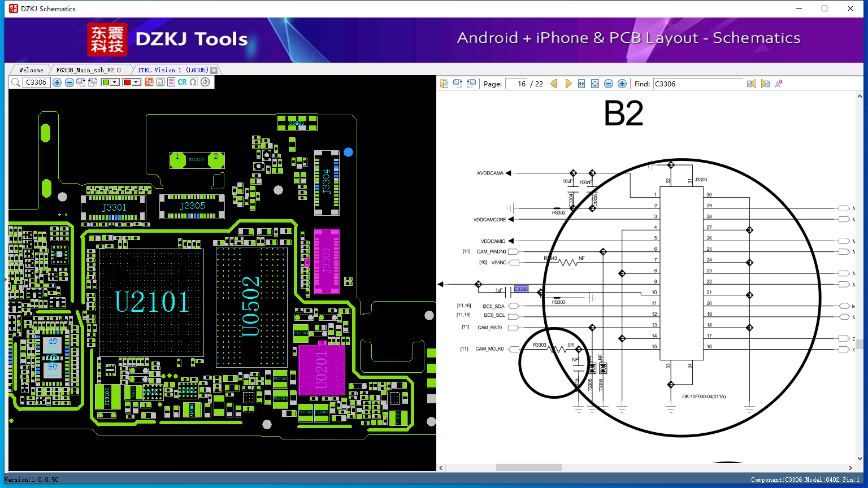Image resolution: width=868 pixels, height=488 pixels.
Task: Rotate the PCB layout clockwise
Action: (x=81, y=82)
